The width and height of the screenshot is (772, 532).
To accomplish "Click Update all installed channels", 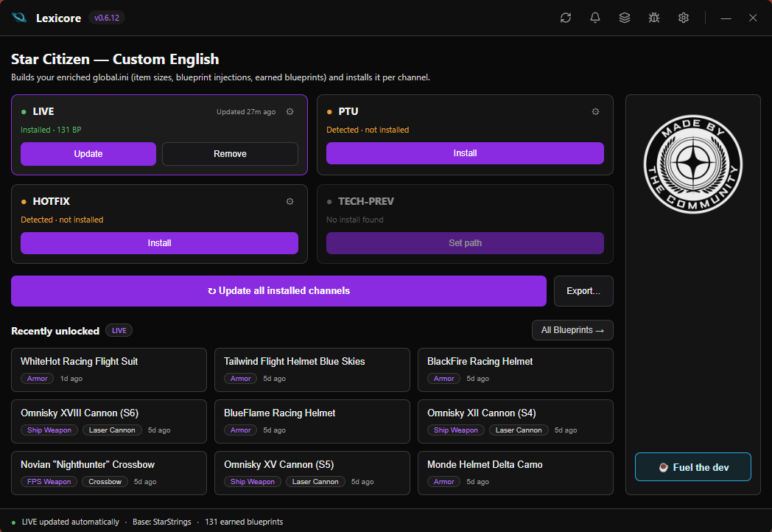I will [x=278, y=290].
